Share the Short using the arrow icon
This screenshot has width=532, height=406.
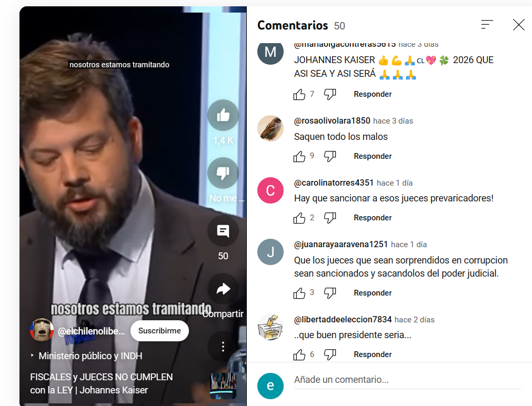(x=223, y=289)
